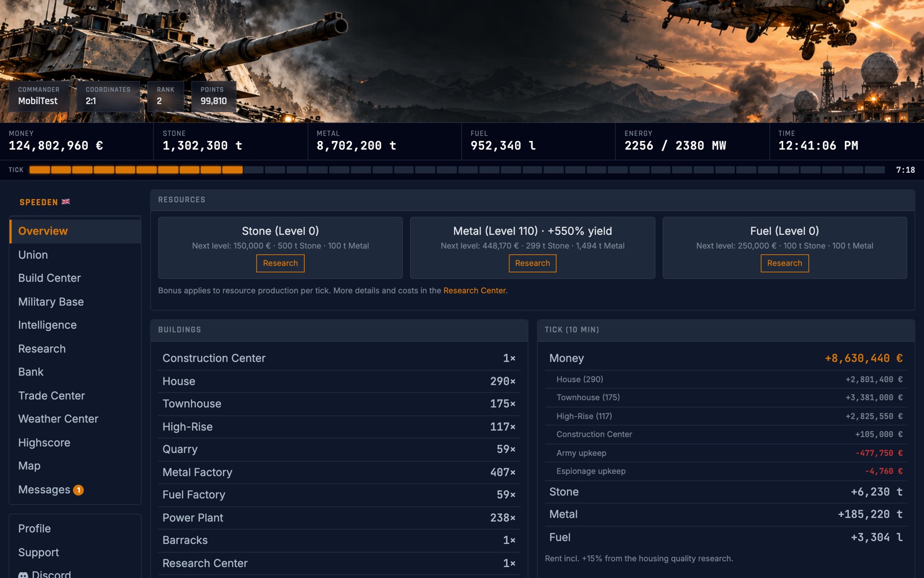The height and width of the screenshot is (578, 924).
Task: Go to Profile
Action: click(x=75, y=528)
